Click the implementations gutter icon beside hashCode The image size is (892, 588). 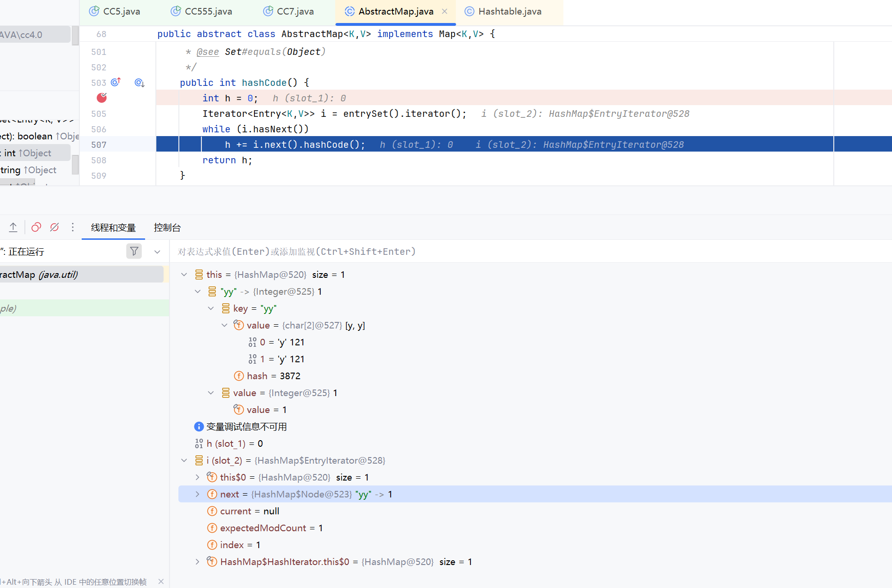(139, 83)
